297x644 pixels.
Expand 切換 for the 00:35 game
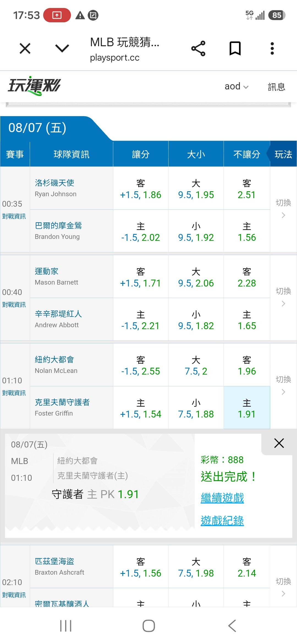point(283,209)
